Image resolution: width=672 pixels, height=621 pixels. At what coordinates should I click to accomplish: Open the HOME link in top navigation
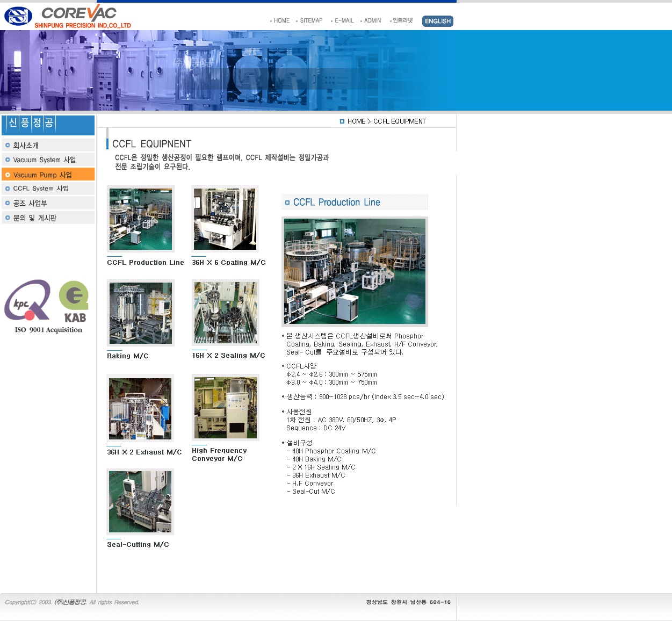pos(281,21)
